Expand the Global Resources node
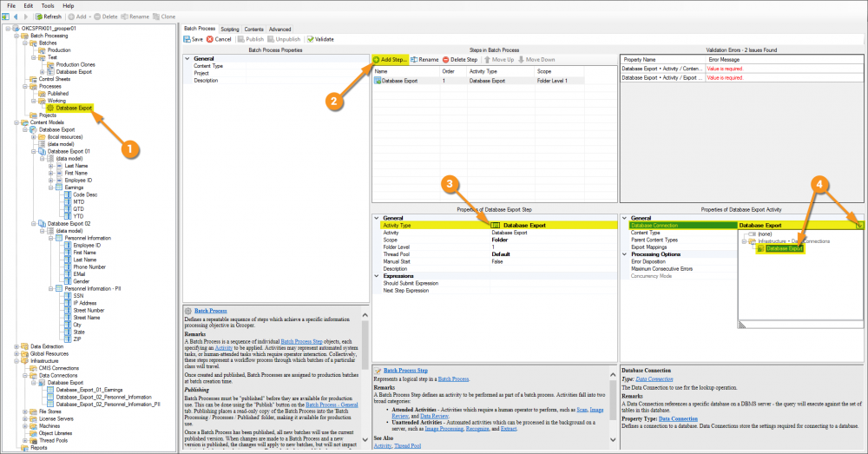Viewport: 868px width, 454px height. pos(16,354)
